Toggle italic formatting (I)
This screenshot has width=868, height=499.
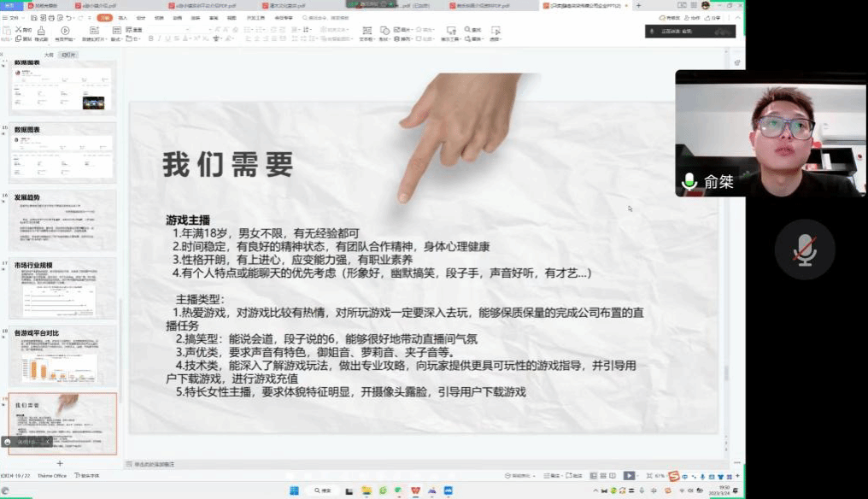(160, 39)
